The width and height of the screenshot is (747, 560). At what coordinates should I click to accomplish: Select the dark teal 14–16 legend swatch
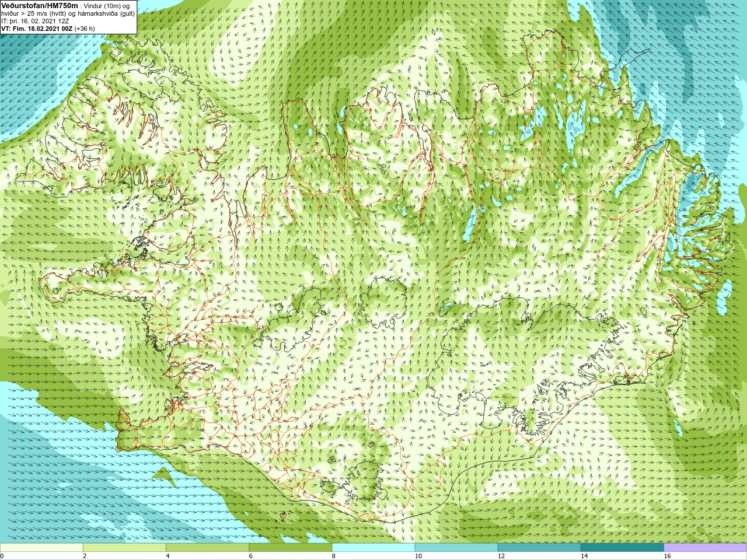[623, 548]
